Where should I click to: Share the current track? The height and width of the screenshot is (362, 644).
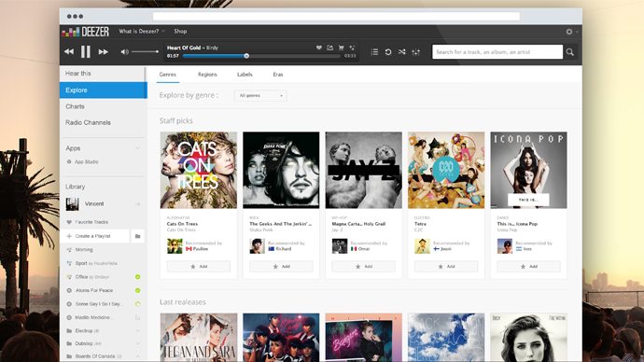(329, 48)
